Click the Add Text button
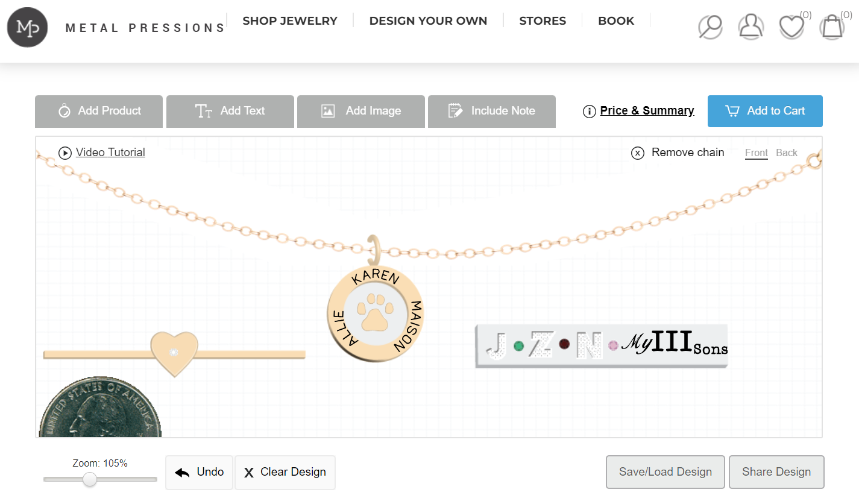The image size is (859, 504). [230, 111]
